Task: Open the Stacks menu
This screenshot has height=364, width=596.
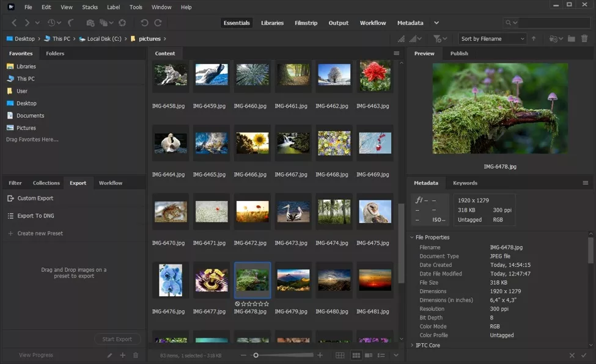Action: click(90, 7)
